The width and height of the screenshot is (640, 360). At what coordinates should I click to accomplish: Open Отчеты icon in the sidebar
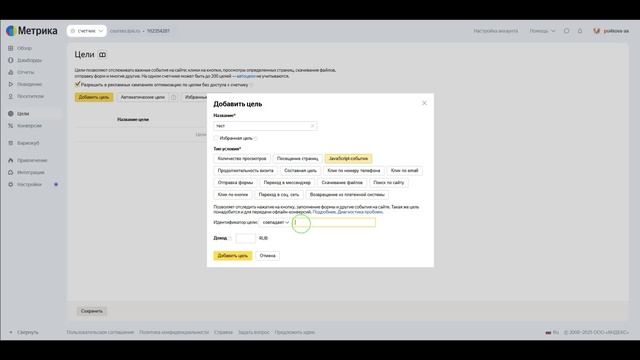[11, 72]
